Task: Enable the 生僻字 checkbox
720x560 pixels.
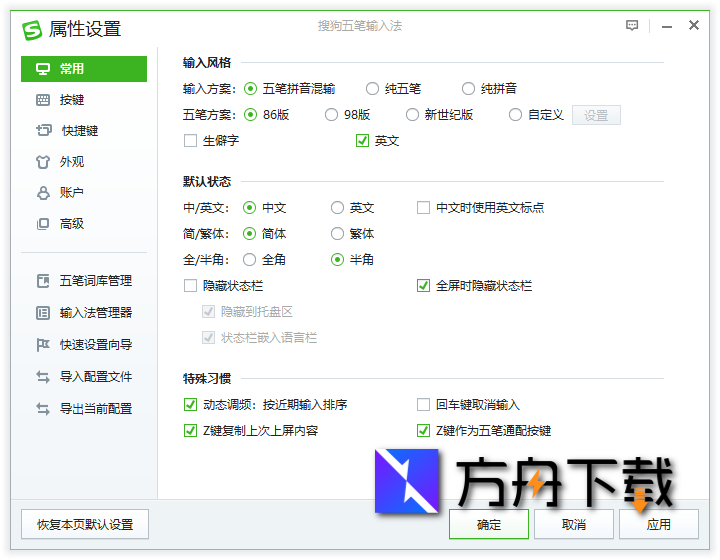Action: [x=190, y=140]
